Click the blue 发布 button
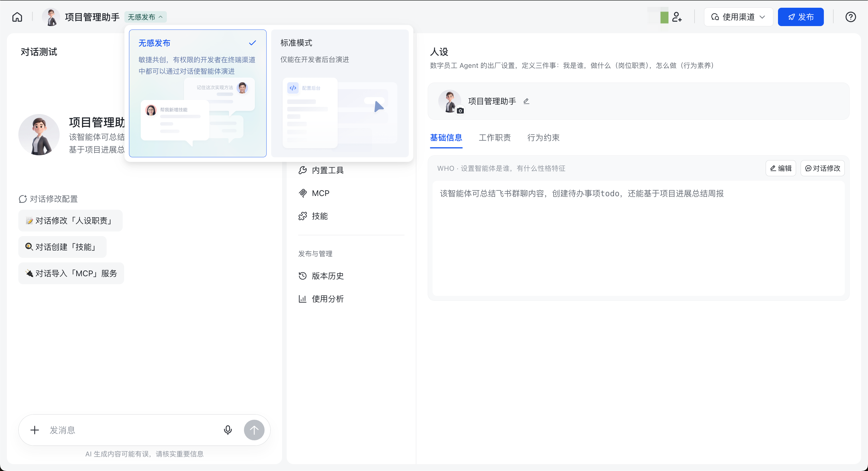This screenshot has height=471, width=868. (800, 17)
